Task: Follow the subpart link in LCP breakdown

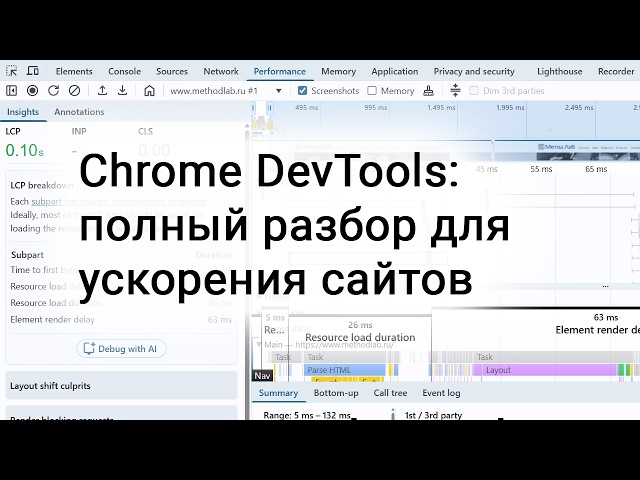Action: (x=46, y=202)
